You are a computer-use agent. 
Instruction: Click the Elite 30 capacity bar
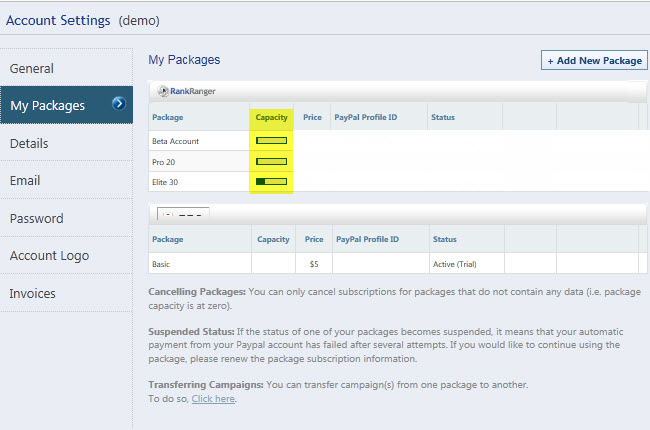271,182
